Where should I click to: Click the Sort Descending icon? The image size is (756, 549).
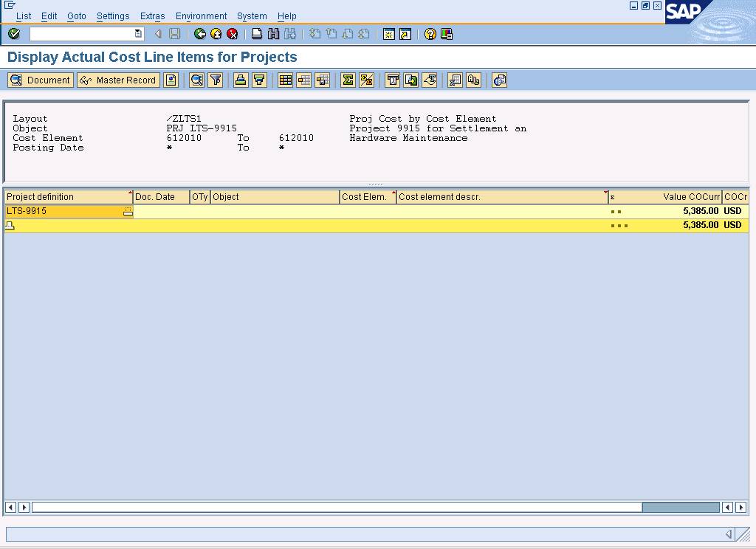click(259, 80)
